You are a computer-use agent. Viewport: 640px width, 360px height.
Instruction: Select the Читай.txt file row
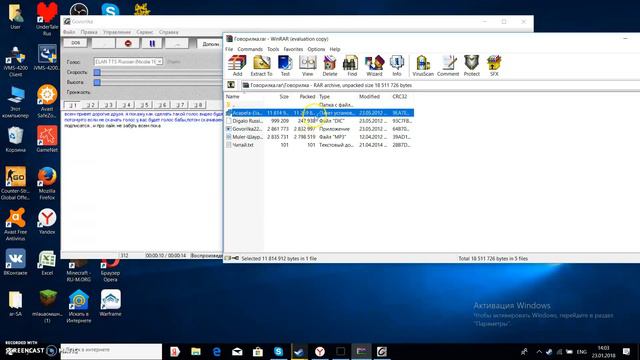(320, 145)
